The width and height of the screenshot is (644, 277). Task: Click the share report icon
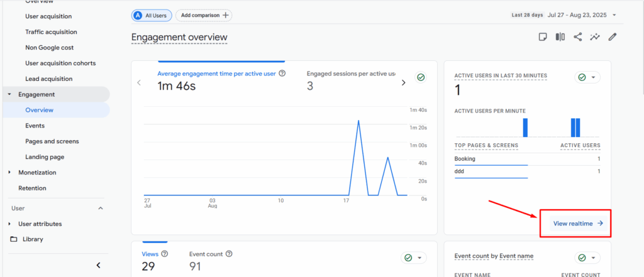tap(577, 37)
